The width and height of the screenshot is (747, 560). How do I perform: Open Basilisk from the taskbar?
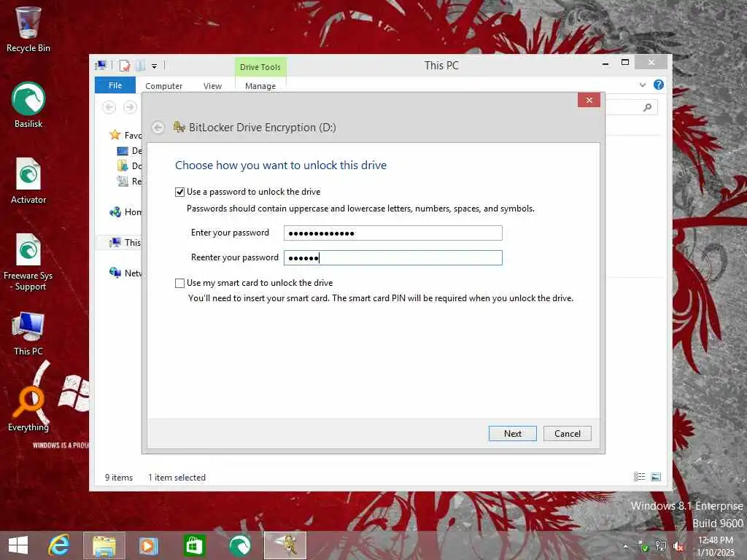(x=239, y=545)
